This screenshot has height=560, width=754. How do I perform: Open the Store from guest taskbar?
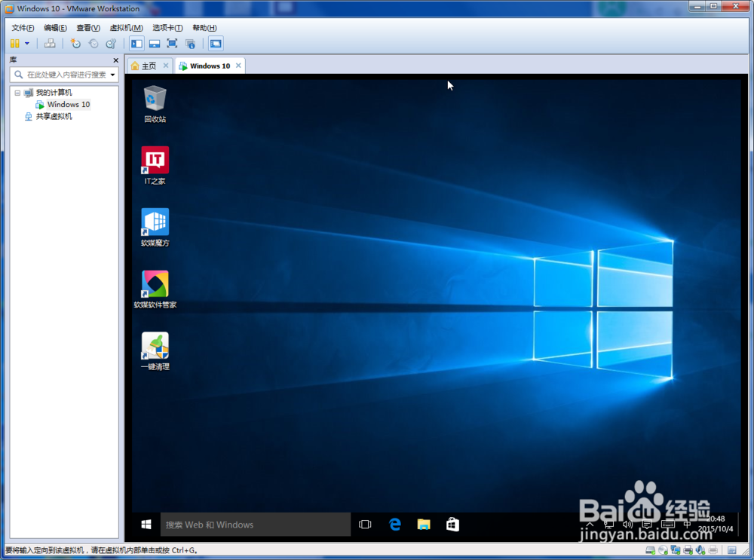[452, 525]
